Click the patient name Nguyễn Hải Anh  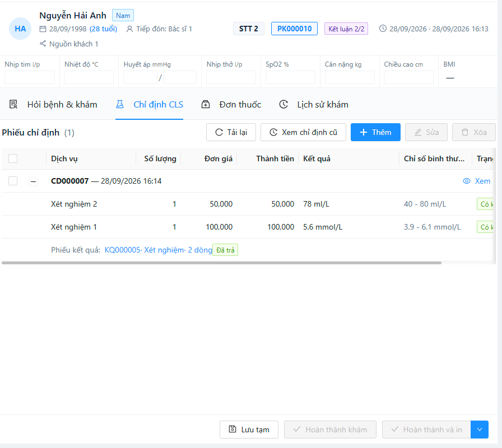pos(73,15)
